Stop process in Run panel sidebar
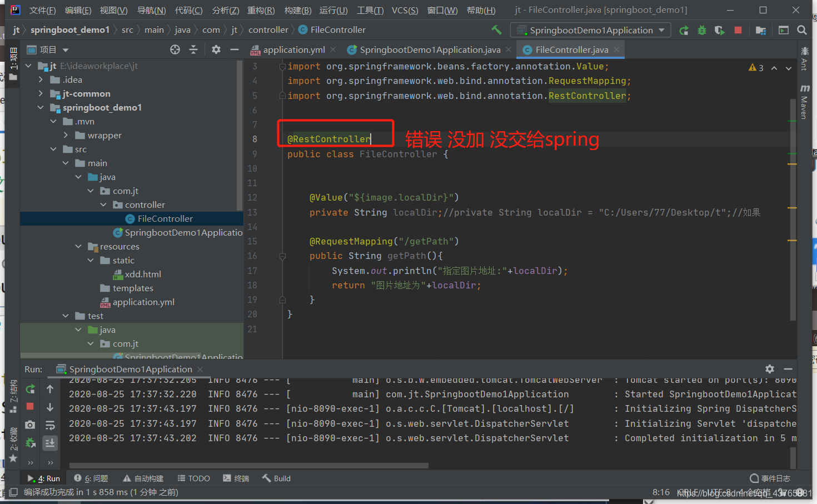This screenshot has width=817, height=504. [30, 406]
